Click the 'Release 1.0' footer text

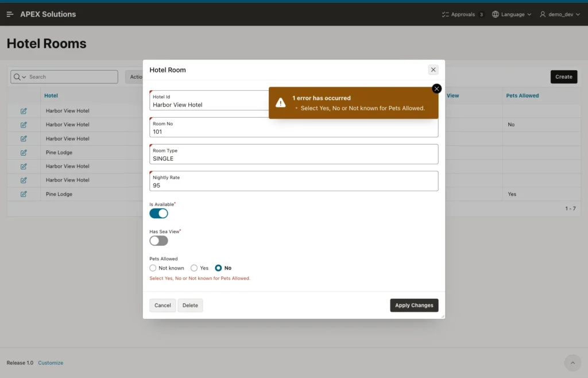(20, 363)
